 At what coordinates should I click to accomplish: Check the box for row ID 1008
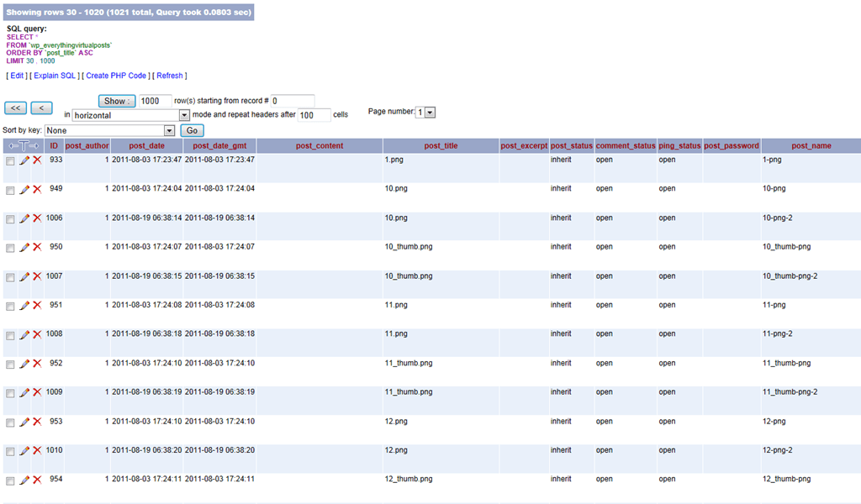pyautogui.click(x=10, y=336)
